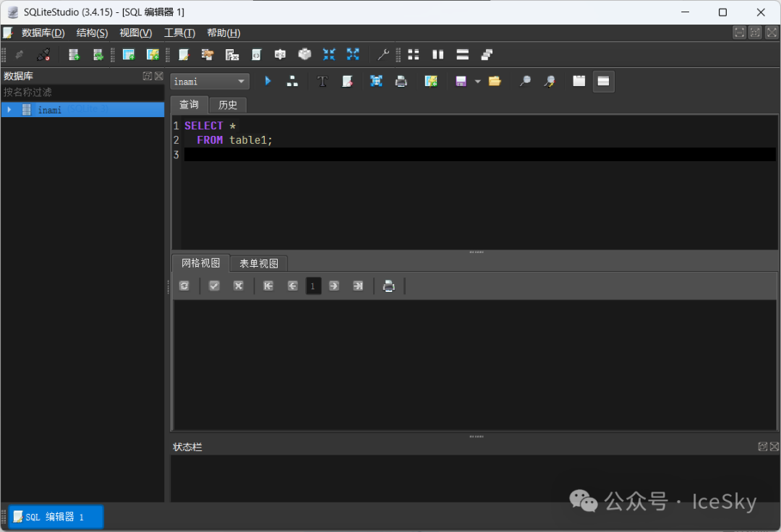The height and width of the screenshot is (532, 781).
Task: Switch to the 表单视图 tab
Action: click(x=259, y=263)
